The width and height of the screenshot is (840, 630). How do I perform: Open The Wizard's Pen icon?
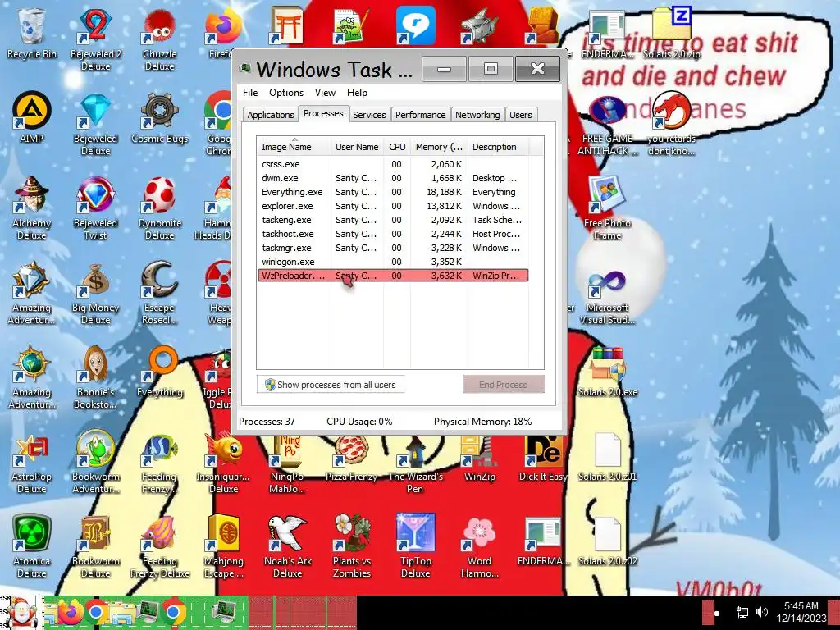[x=416, y=465]
